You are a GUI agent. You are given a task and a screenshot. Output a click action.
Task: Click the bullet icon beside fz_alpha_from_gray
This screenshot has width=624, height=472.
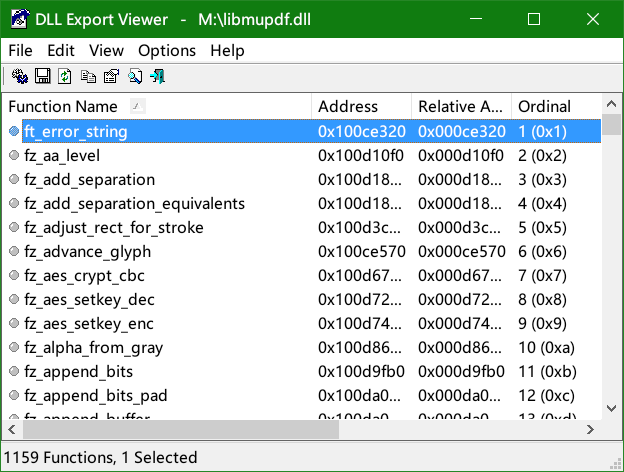14,347
